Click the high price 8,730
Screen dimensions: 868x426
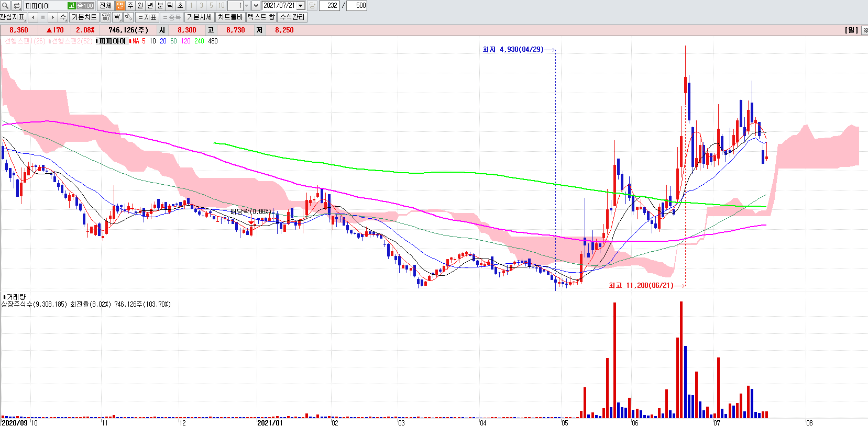click(236, 30)
